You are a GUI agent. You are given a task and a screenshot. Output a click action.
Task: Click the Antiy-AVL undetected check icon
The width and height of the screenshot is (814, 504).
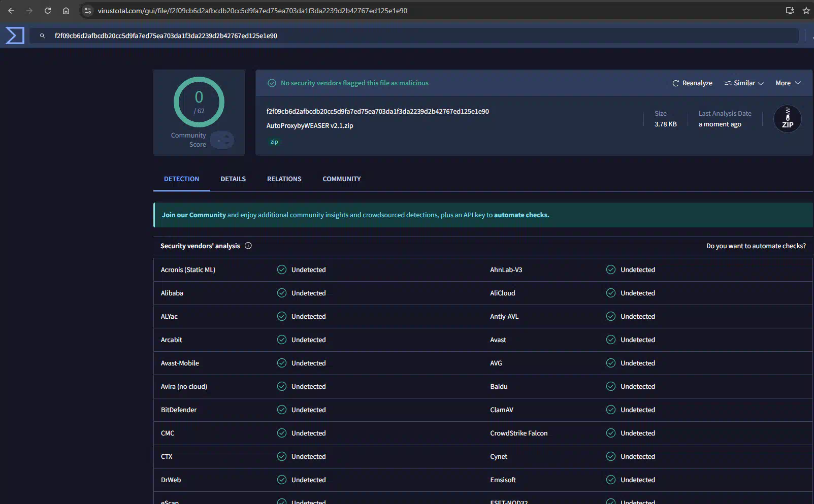pos(611,316)
